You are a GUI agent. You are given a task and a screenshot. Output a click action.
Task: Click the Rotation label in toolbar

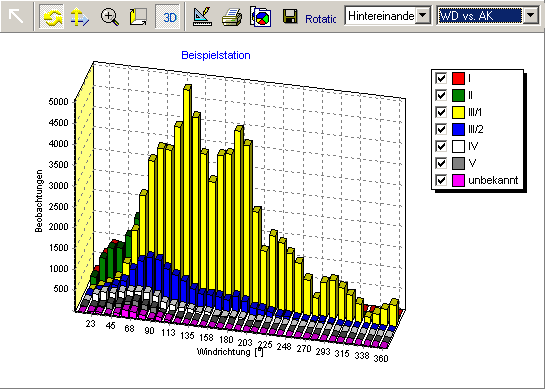(320, 19)
